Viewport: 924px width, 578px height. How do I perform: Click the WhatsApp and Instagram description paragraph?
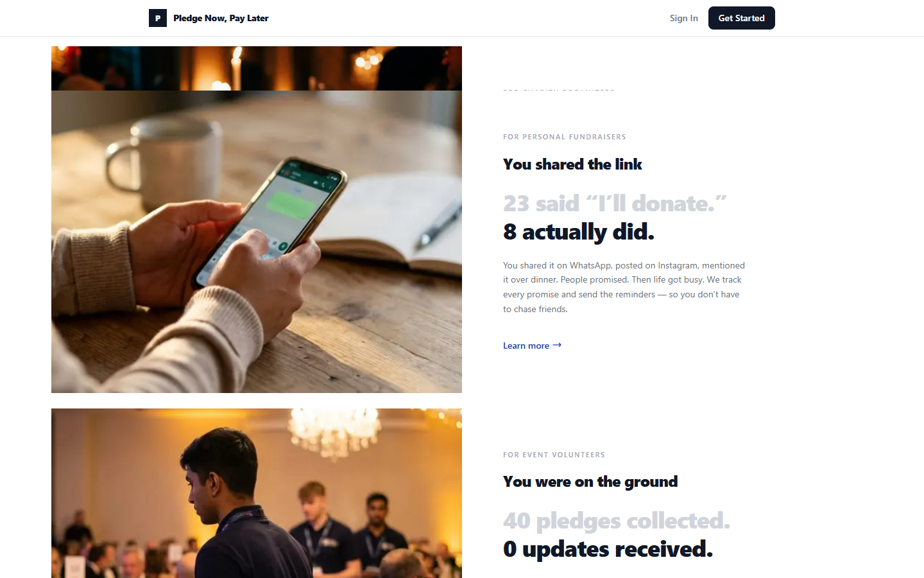(624, 287)
